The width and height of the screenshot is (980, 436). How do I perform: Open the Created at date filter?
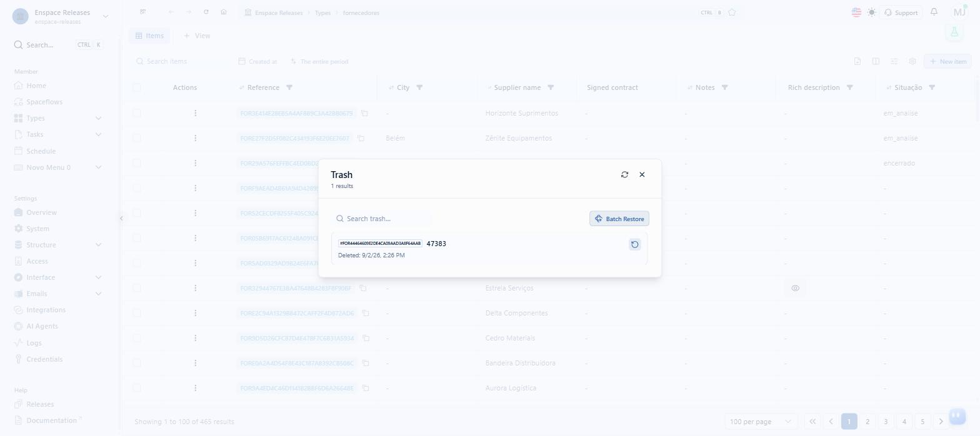click(x=257, y=61)
